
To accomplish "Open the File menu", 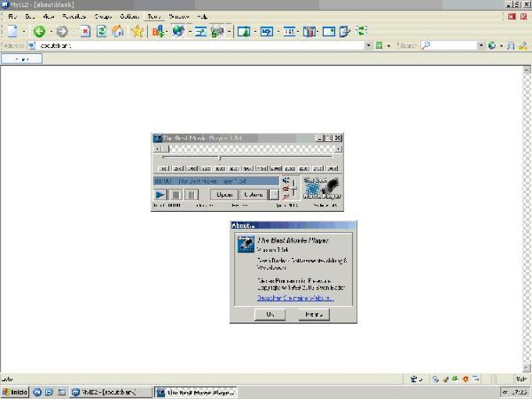I will [x=13, y=16].
